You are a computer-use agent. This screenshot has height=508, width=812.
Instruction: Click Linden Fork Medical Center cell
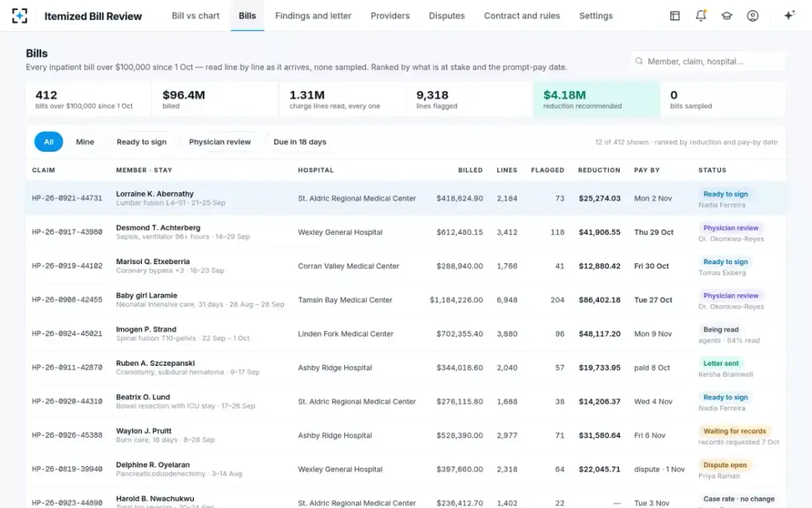[x=345, y=334]
